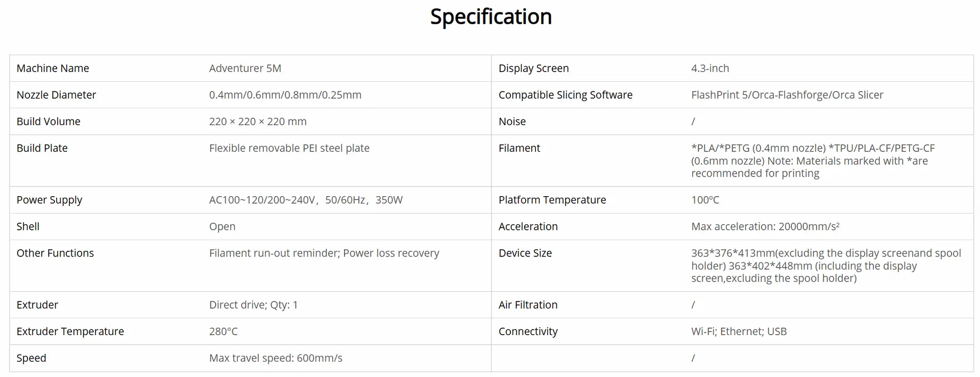The image size is (980, 377).
Task: Select the Nozzle Diameter row label
Action: point(56,95)
